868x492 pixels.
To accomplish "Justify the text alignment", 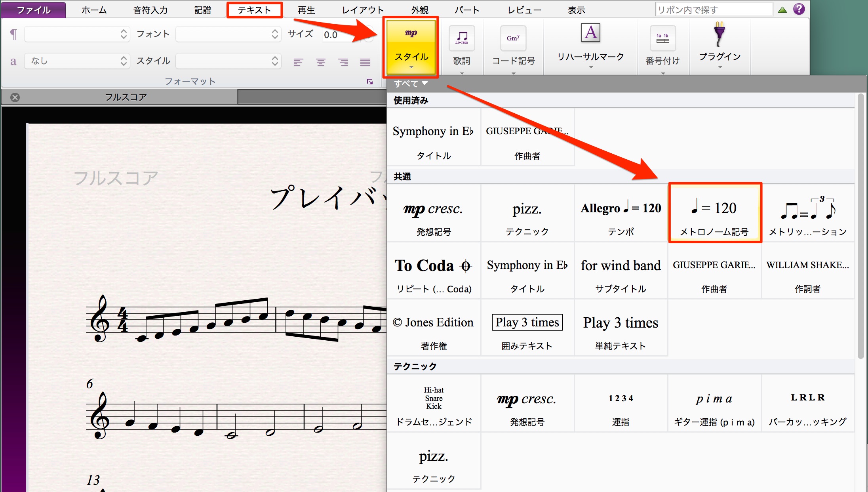I will 365,62.
